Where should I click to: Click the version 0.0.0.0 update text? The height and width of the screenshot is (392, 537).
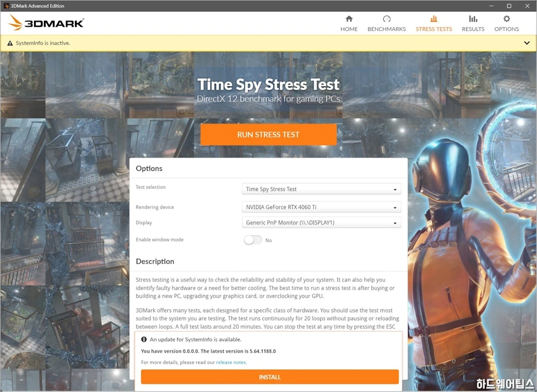coord(208,351)
